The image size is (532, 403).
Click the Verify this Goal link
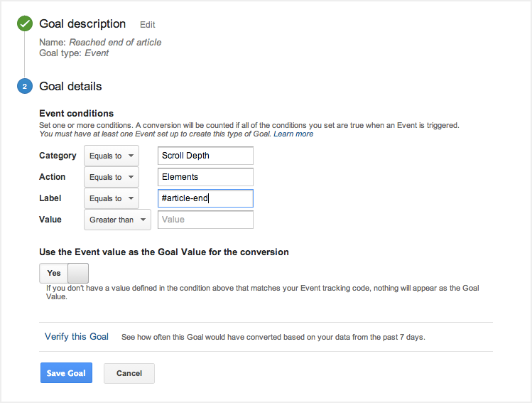pyautogui.click(x=77, y=336)
